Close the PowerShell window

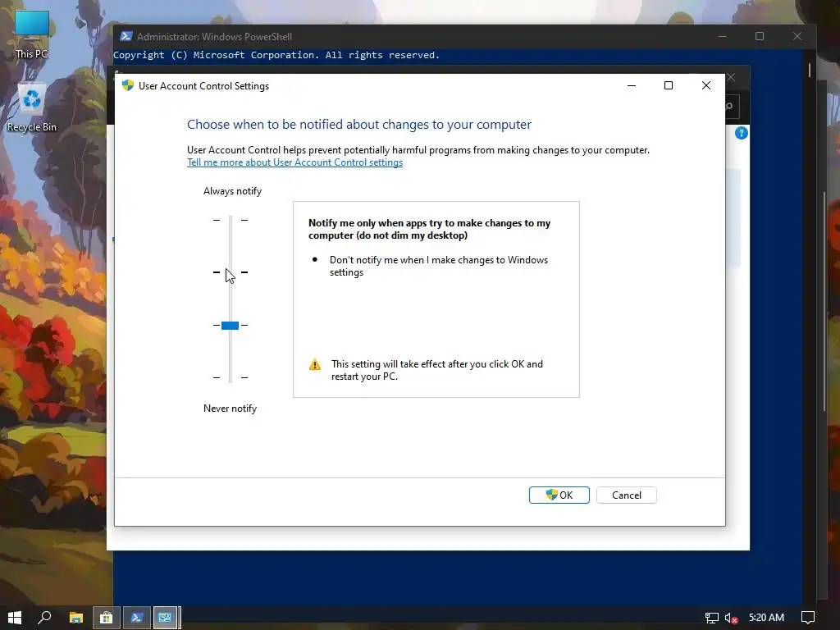tap(797, 36)
